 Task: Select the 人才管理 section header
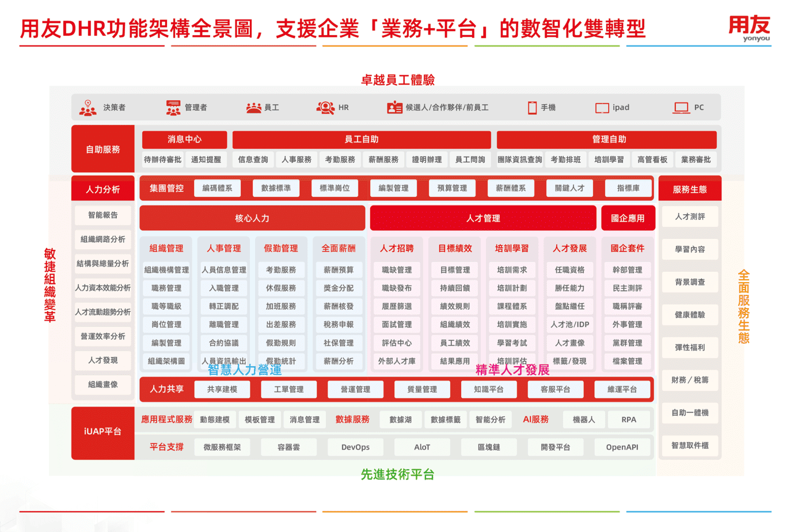click(x=483, y=218)
